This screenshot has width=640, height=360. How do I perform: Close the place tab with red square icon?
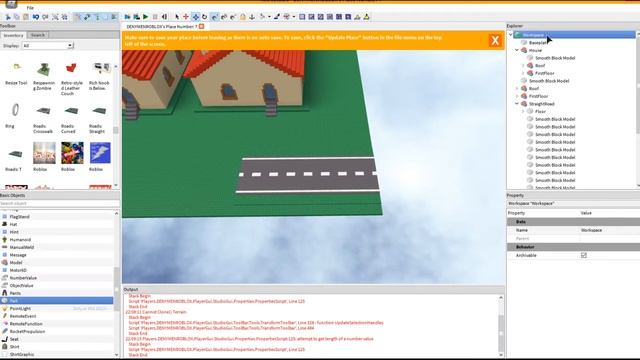(x=202, y=26)
